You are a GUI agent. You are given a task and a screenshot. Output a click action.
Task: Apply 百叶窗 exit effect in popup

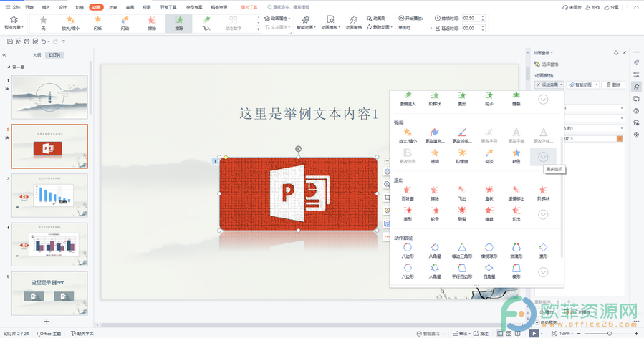click(x=408, y=193)
